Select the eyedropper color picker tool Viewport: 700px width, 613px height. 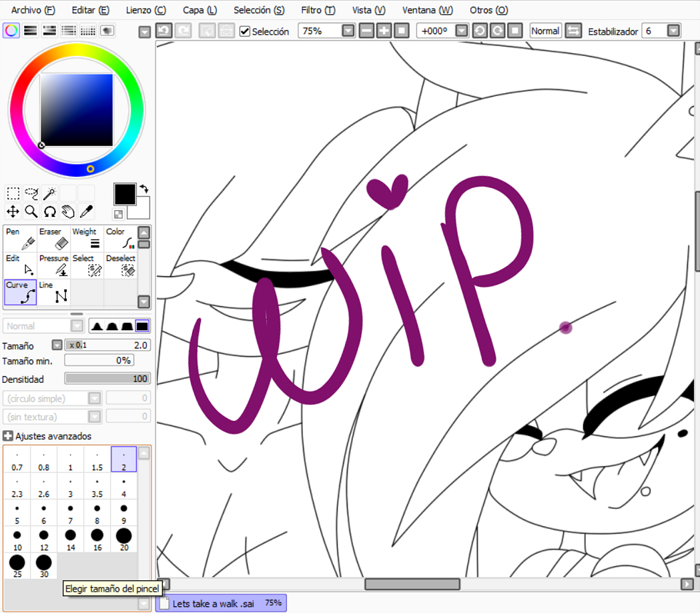[86, 211]
